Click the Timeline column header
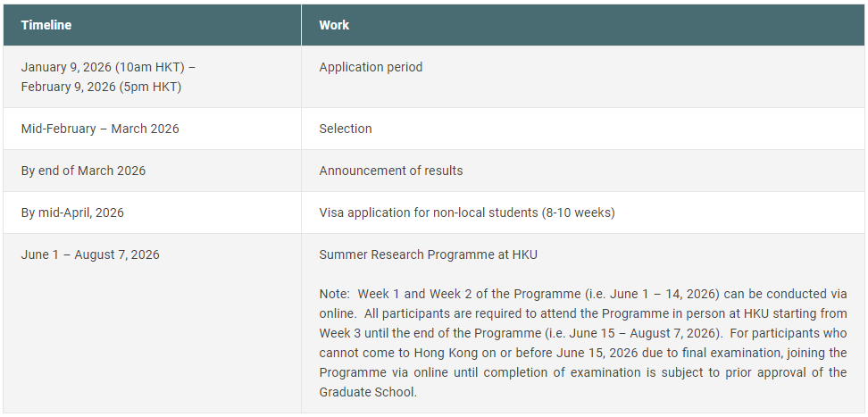This screenshot has width=868, height=417. click(46, 25)
